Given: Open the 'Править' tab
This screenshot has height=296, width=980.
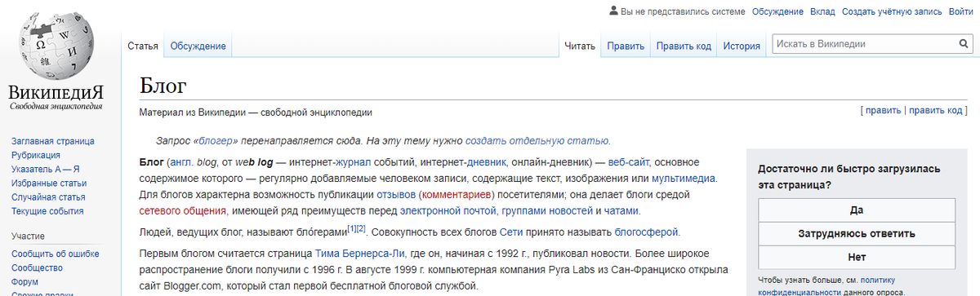Looking at the screenshot, I should [x=626, y=46].
